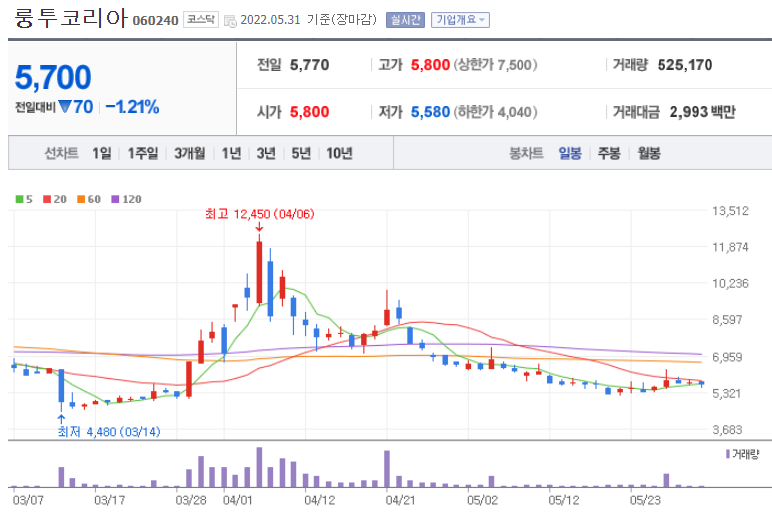
Task: Click the 상한가 7,500 text
Action: [x=495, y=65]
